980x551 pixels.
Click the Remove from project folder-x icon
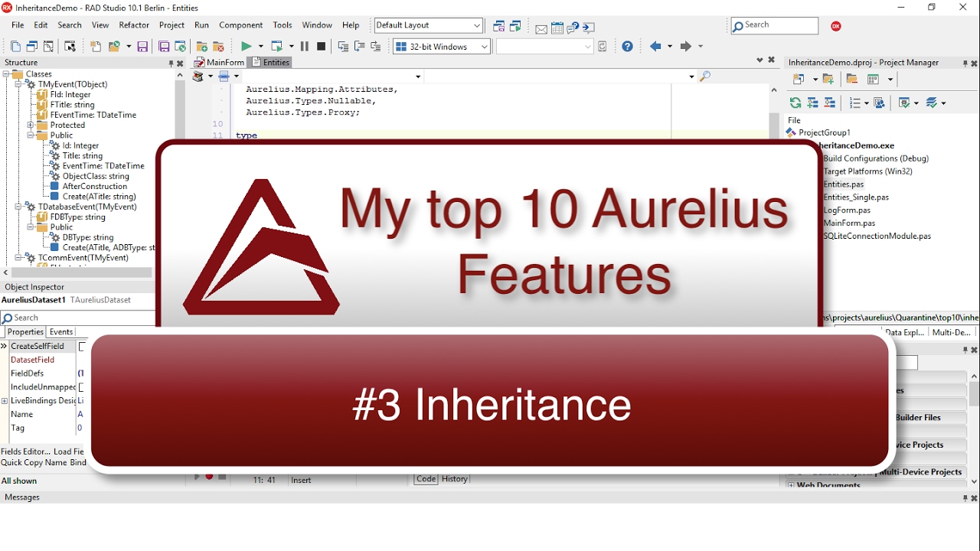[x=218, y=47]
